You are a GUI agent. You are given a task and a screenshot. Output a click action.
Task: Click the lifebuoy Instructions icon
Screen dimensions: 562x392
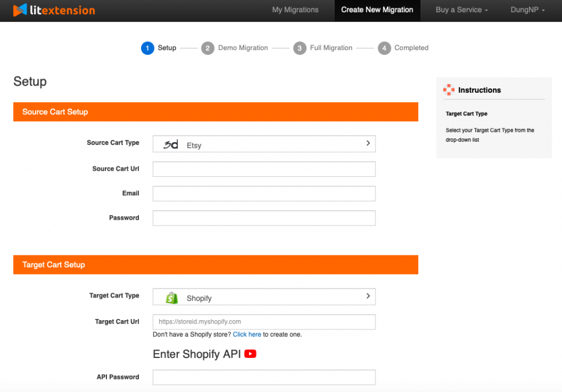449,89
